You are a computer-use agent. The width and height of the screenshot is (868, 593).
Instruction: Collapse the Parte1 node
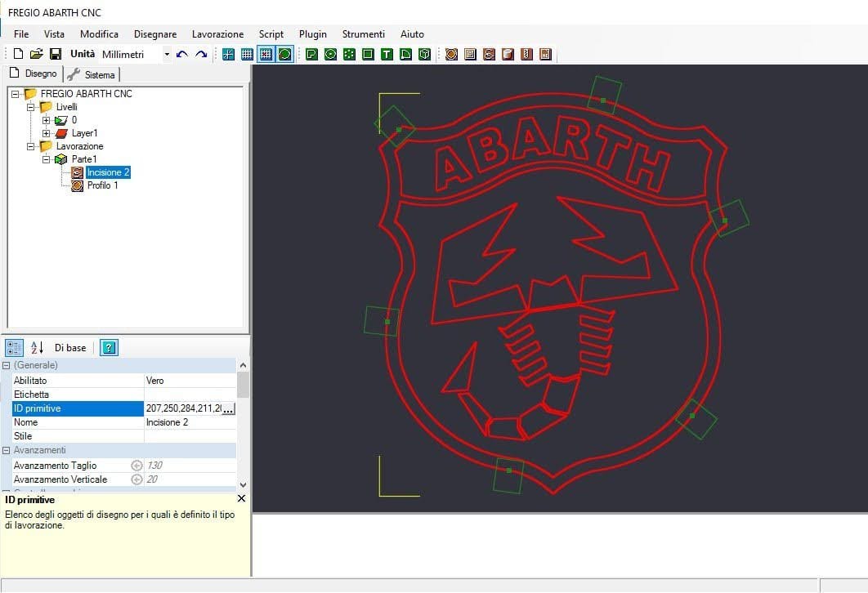coord(47,159)
